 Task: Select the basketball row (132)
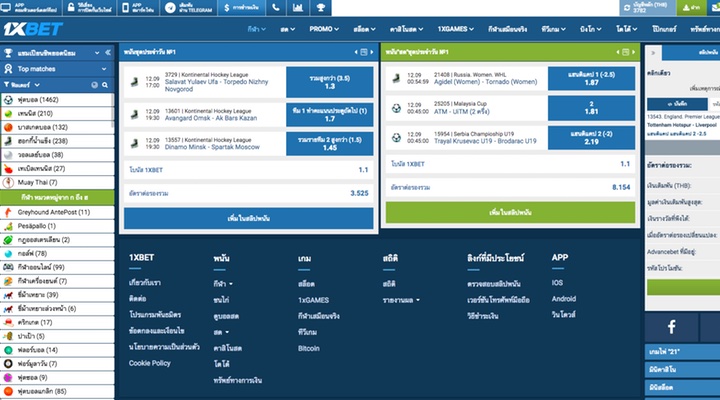[57, 127]
